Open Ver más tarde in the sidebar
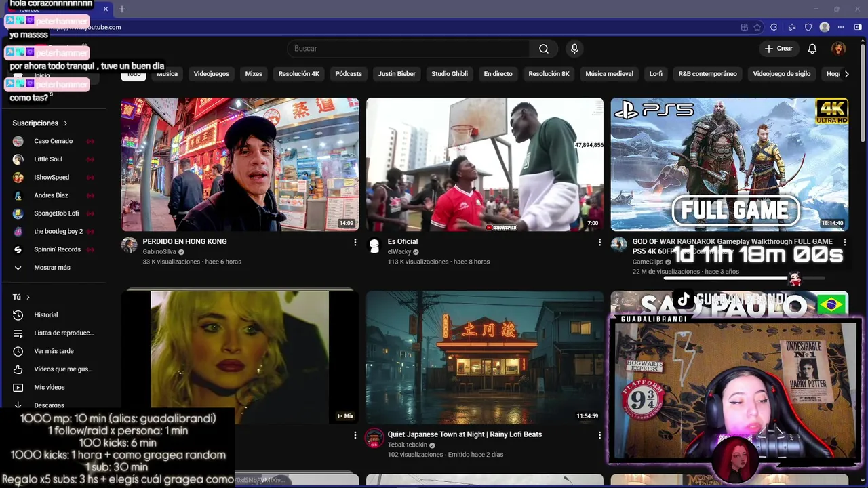868x488 pixels. pyautogui.click(x=54, y=351)
